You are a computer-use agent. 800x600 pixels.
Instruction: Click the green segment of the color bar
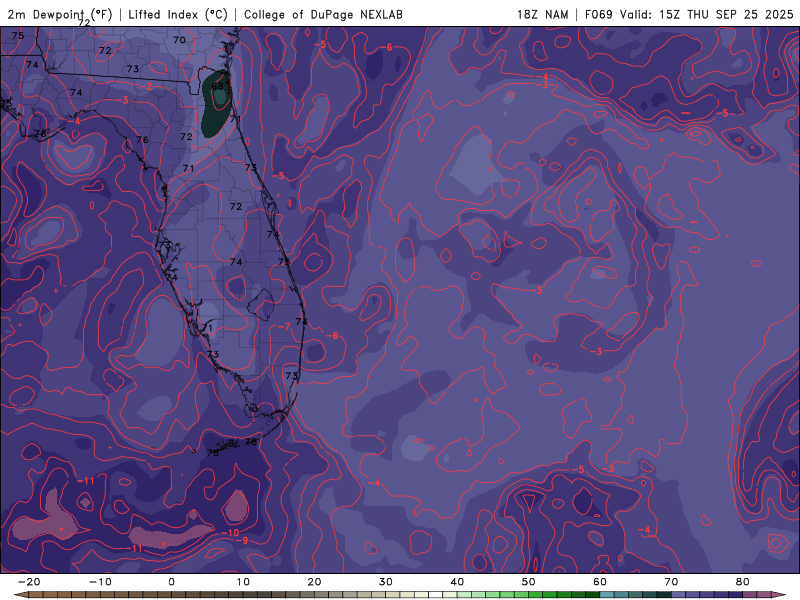(x=528, y=595)
